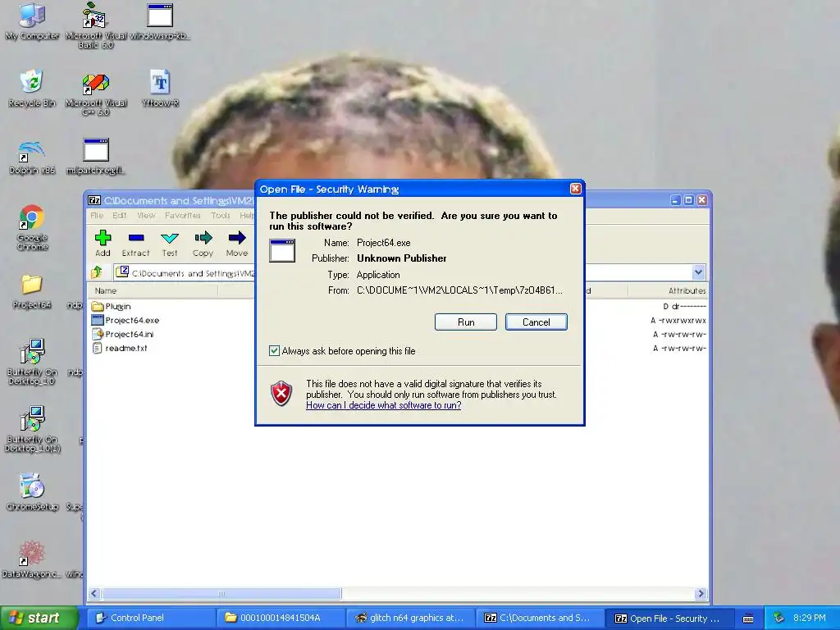The width and height of the screenshot is (840, 630).
Task: Switch to C:\Documents and S... 7-Zip taskbar button
Action: [x=540, y=618]
